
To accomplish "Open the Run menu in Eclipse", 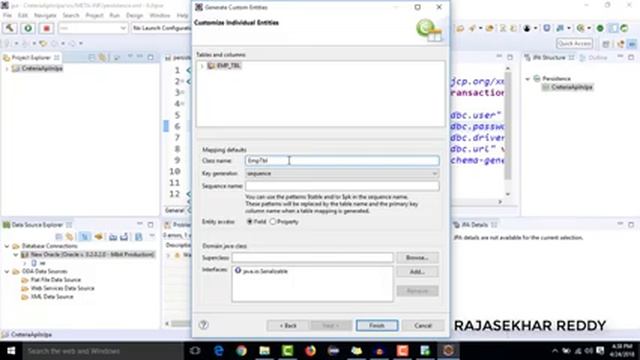I will pos(115,16).
